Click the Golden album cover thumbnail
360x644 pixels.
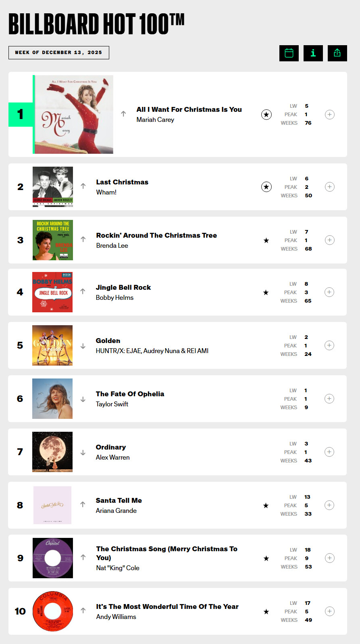pos(52,345)
